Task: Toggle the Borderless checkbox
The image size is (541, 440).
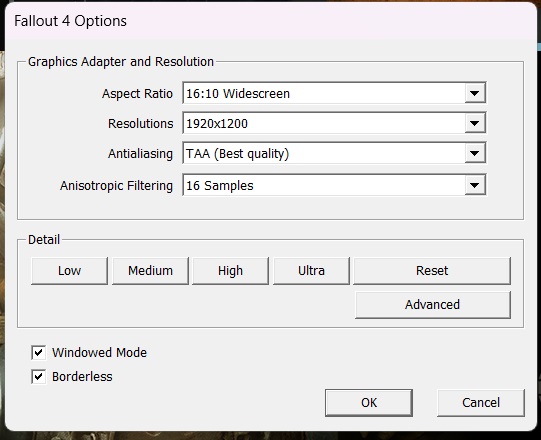Action: tap(38, 377)
